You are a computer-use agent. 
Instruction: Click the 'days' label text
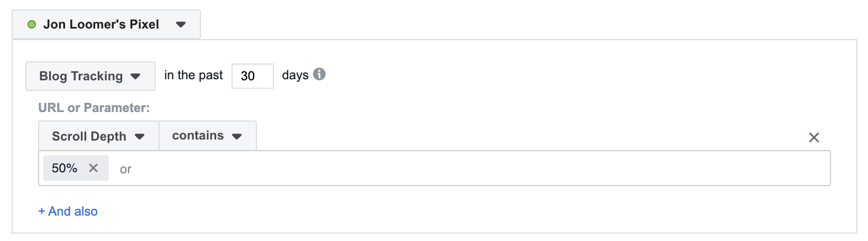click(295, 75)
